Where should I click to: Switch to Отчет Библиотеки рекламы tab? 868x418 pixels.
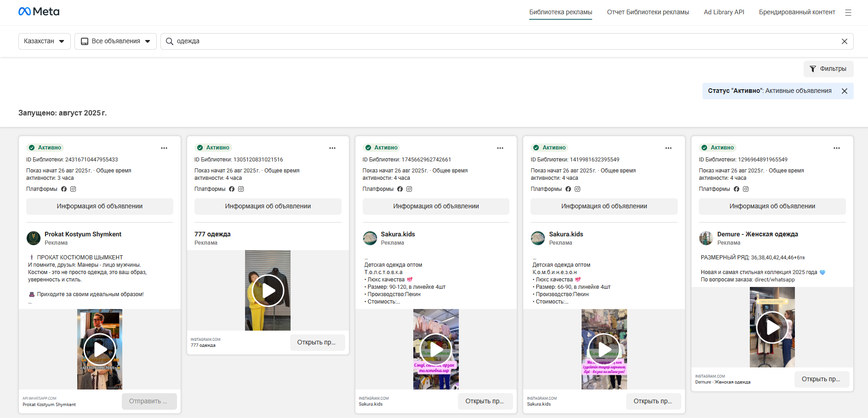pyautogui.click(x=648, y=12)
